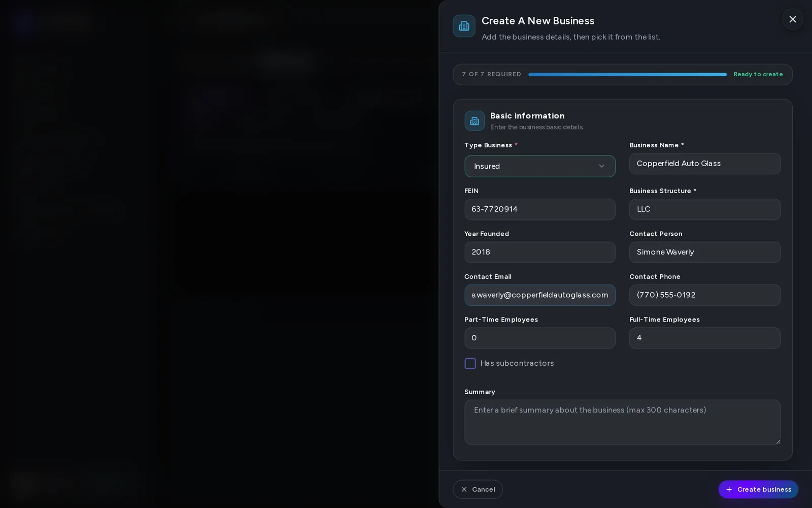Focus the Part-Time Employees field
This screenshot has width=812, height=508.
(539, 338)
